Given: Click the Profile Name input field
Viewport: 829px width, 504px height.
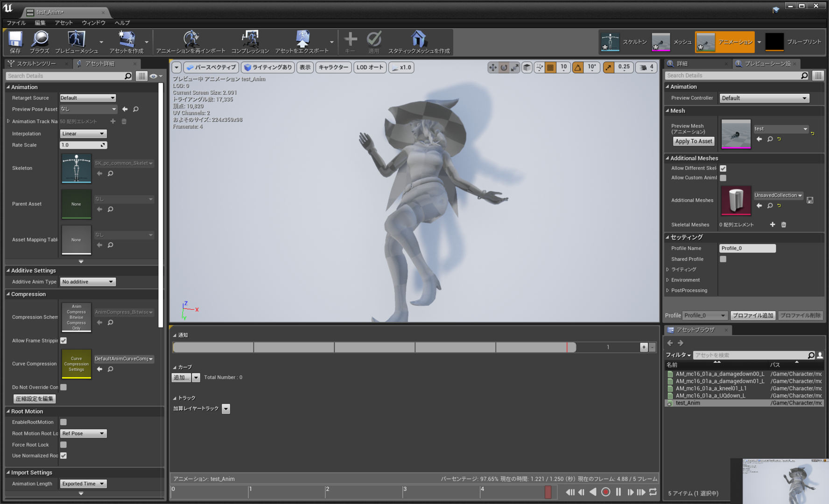Looking at the screenshot, I should click(747, 248).
